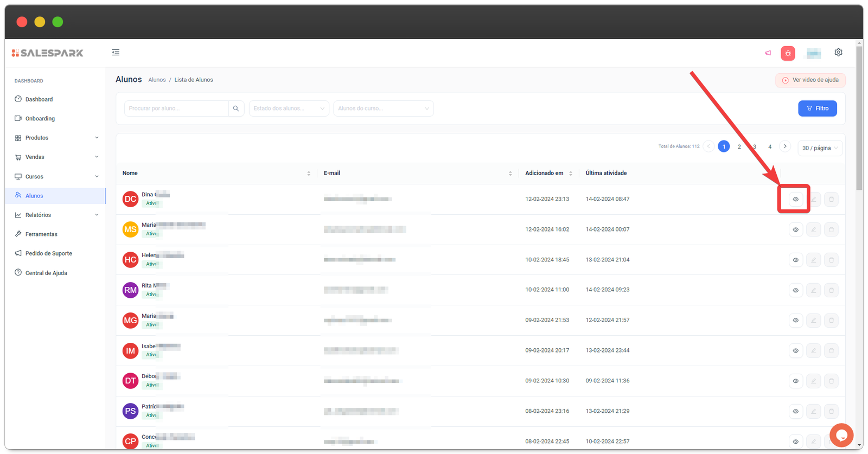The height and width of the screenshot is (454, 868).
Task: Open the settings gear icon
Action: [838, 53]
